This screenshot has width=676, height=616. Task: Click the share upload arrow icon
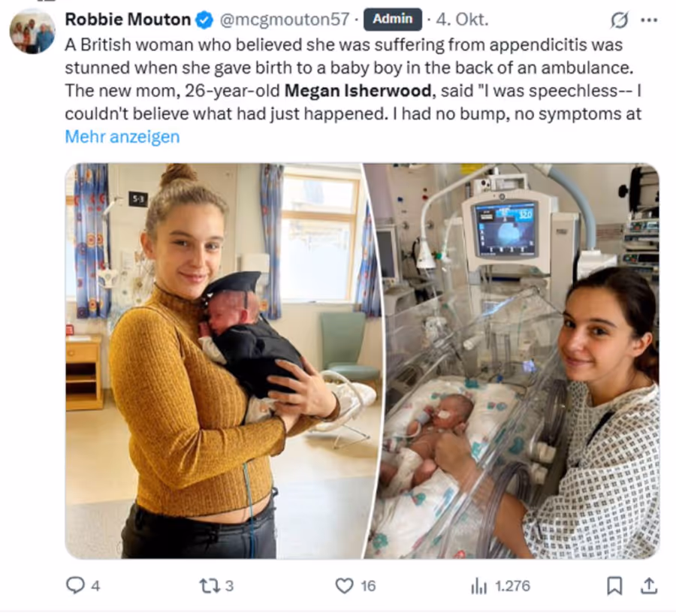[650, 585]
